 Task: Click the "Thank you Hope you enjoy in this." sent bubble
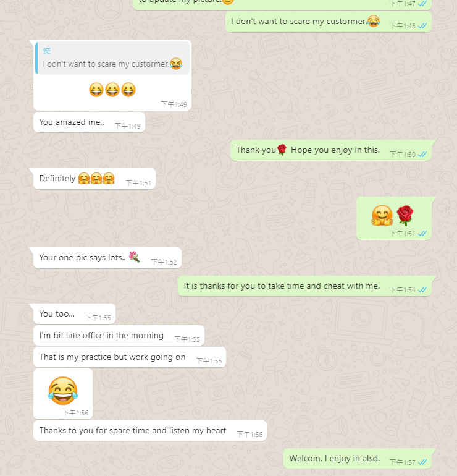coord(331,150)
